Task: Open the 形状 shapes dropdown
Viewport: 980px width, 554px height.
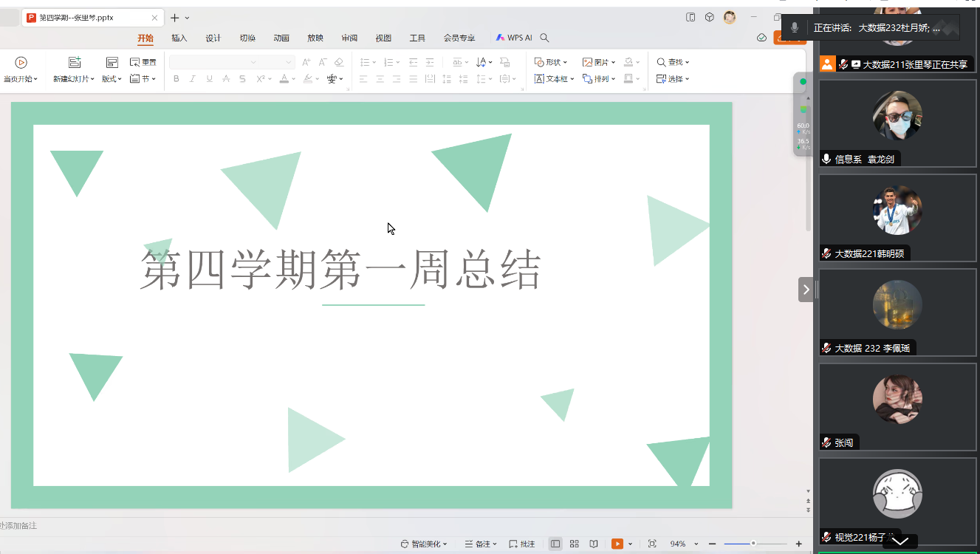Action: point(550,62)
